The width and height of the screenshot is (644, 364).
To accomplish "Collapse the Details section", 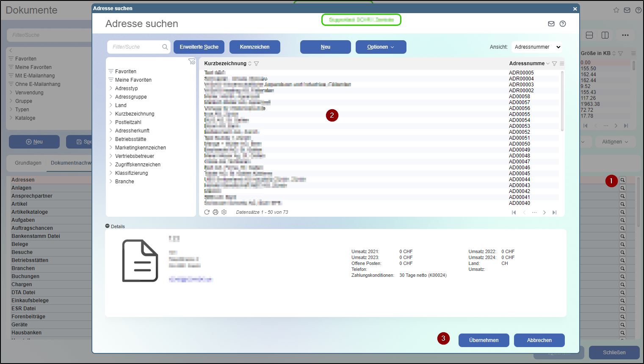I will pyautogui.click(x=108, y=226).
